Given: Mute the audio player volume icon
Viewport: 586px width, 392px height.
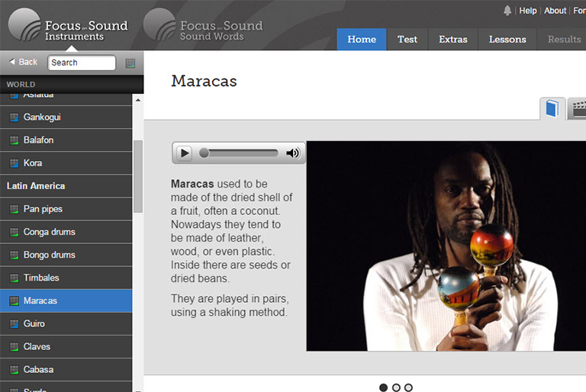Looking at the screenshot, I should [293, 153].
